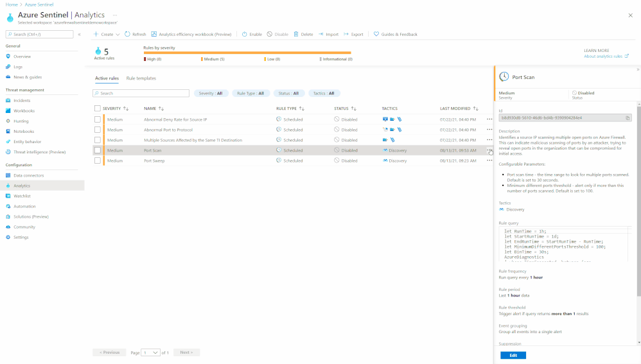The width and height of the screenshot is (641, 364).
Task: Expand the Create dropdown
Action: [107, 34]
